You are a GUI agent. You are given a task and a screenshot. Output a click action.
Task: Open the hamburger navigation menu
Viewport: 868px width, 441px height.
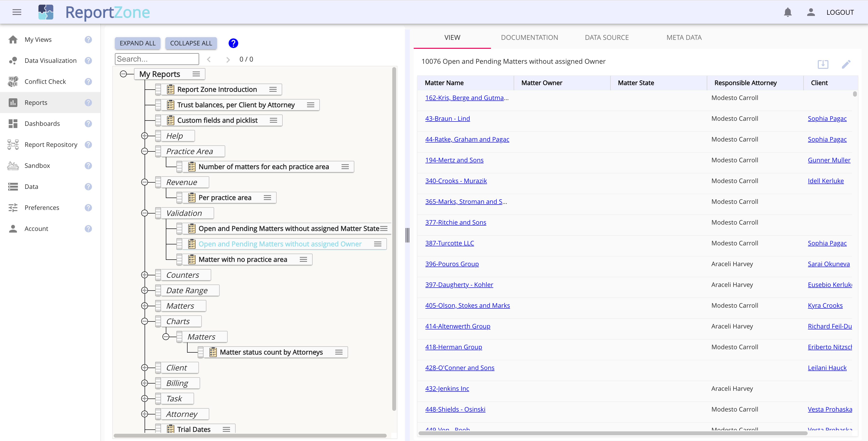coord(17,12)
